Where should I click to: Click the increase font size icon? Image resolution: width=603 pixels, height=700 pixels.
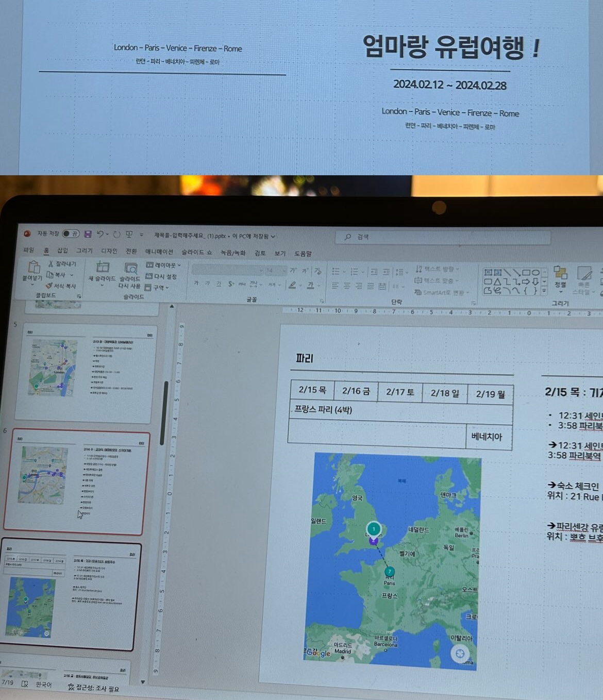tap(293, 271)
